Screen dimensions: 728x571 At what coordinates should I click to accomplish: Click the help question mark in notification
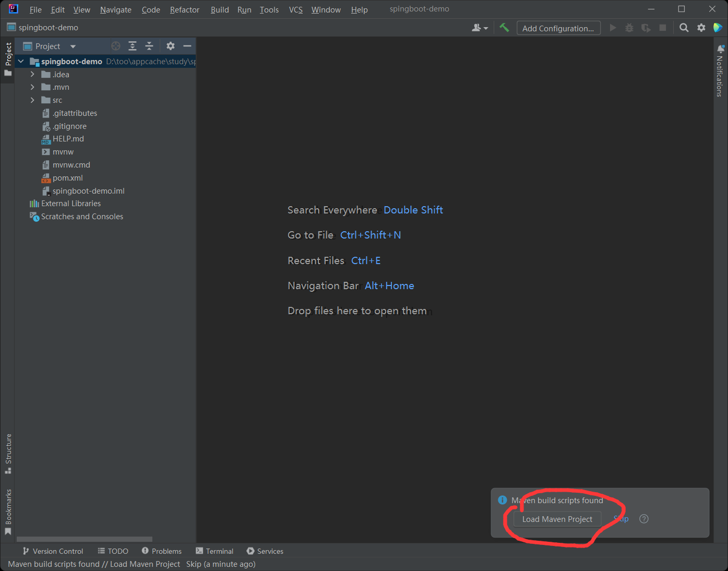(644, 519)
